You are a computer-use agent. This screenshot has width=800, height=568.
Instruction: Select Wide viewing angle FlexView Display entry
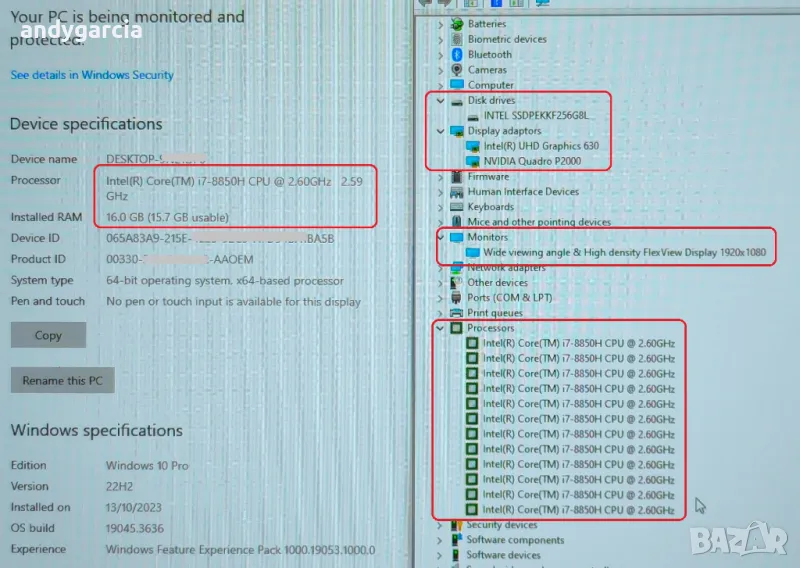(624, 252)
